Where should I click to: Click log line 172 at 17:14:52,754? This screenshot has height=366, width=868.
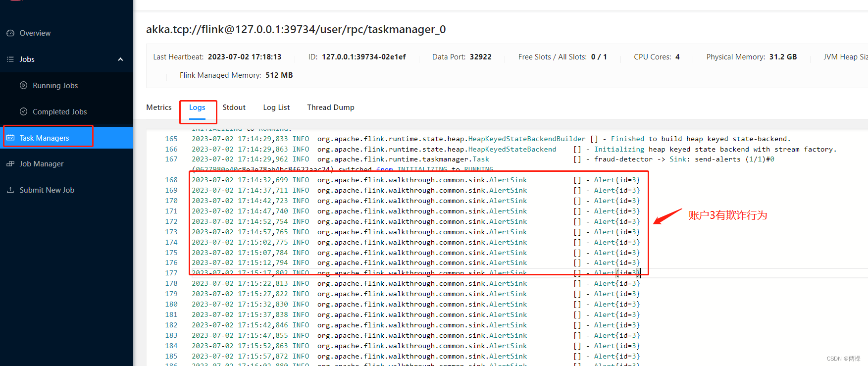(x=416, y=222)
